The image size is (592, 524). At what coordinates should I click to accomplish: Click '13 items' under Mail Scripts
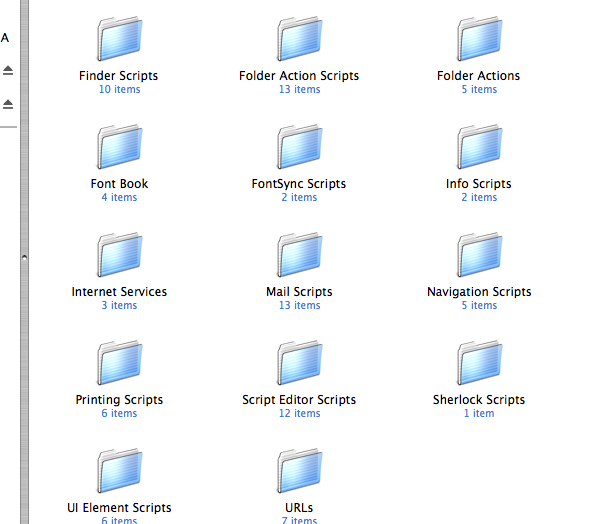pos(299,305)
